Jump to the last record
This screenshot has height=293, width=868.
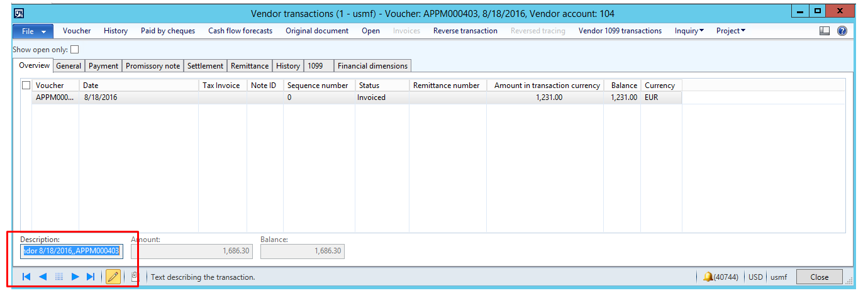(91, 277)
